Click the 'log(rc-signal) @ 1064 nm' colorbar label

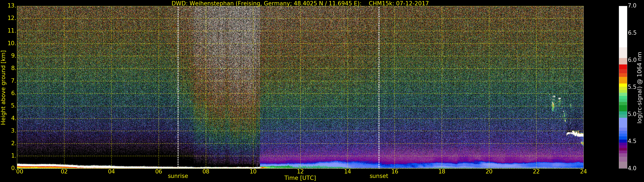[639, 87]
